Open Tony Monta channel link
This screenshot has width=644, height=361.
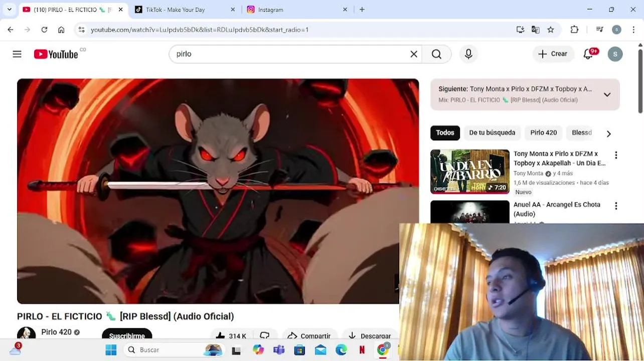coord(528,173)
